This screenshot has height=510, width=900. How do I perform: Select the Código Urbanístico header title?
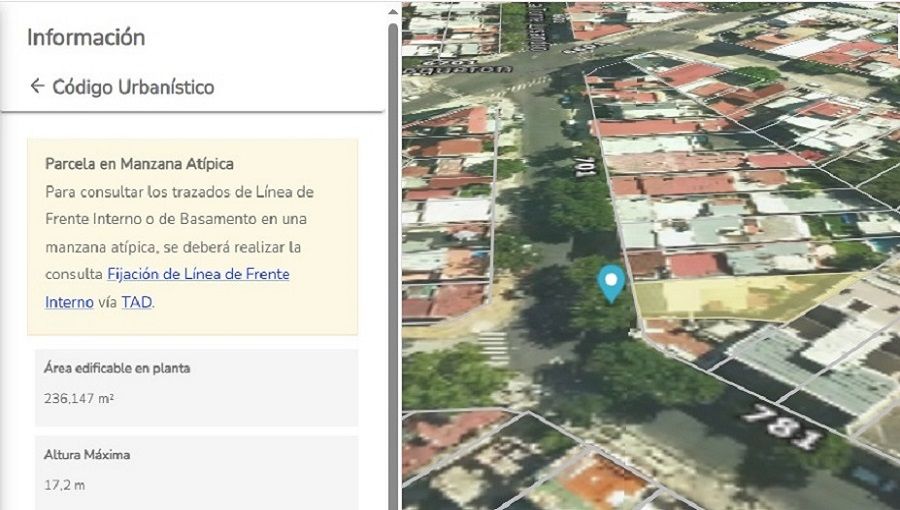(133, 87)
